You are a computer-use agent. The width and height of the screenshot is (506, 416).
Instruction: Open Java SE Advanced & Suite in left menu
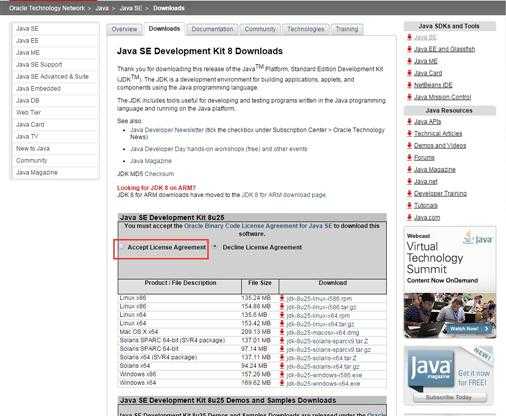52,76
